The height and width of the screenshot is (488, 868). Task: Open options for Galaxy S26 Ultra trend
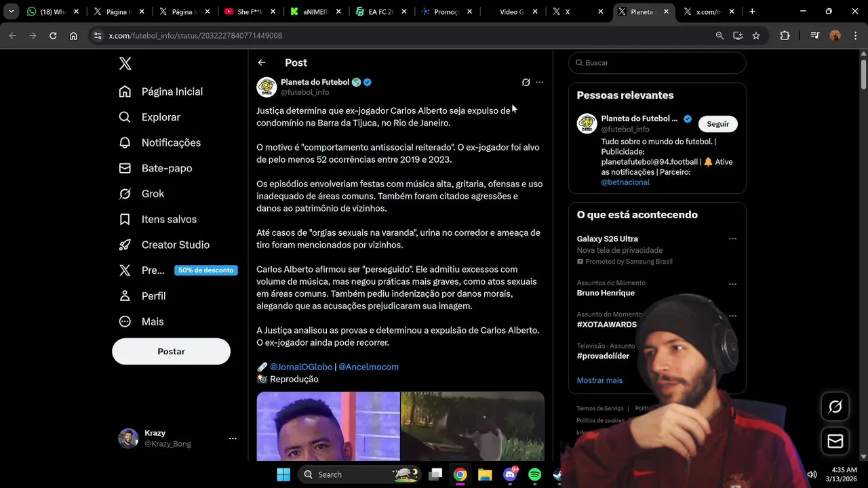[732, 239]
